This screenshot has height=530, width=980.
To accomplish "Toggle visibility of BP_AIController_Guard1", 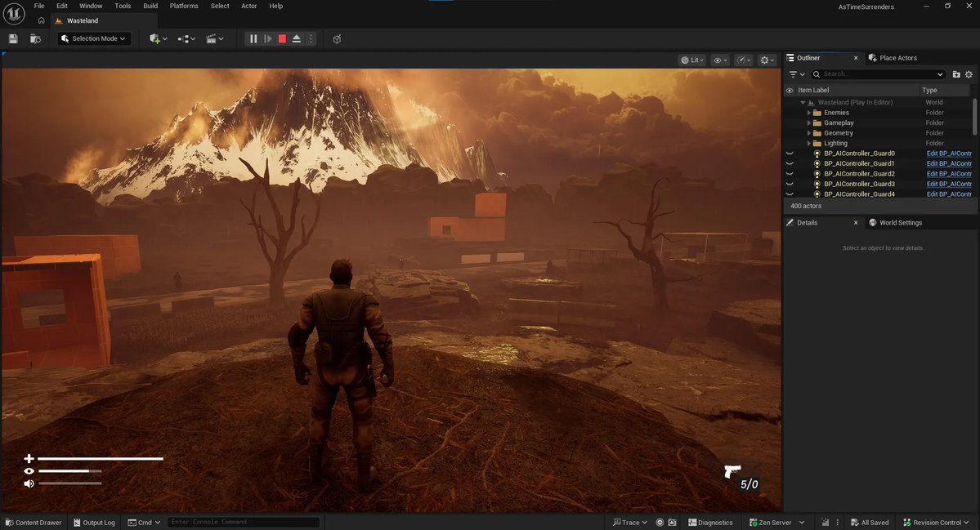I will click(790, 163).
